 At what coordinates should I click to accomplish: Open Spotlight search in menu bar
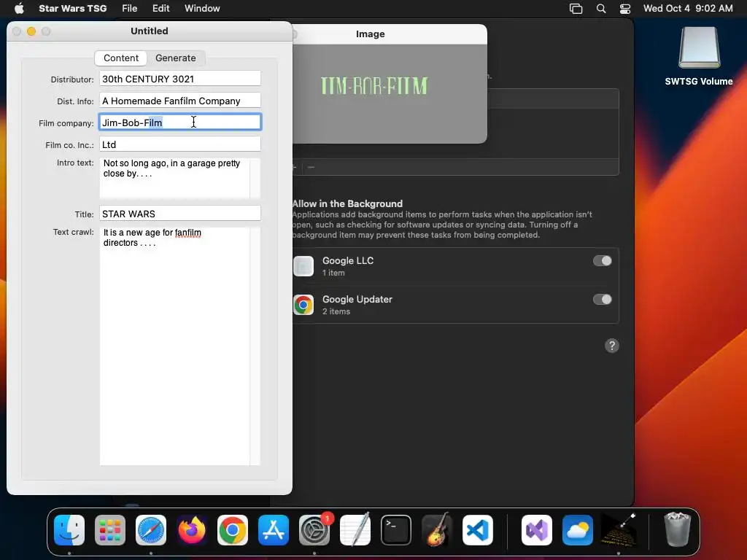[x=601, y=9]
